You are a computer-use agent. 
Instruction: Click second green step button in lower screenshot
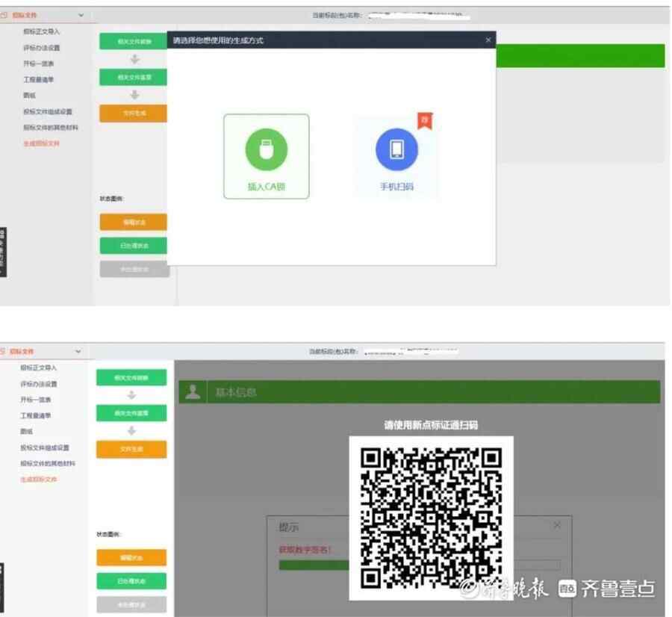point(131,413)
